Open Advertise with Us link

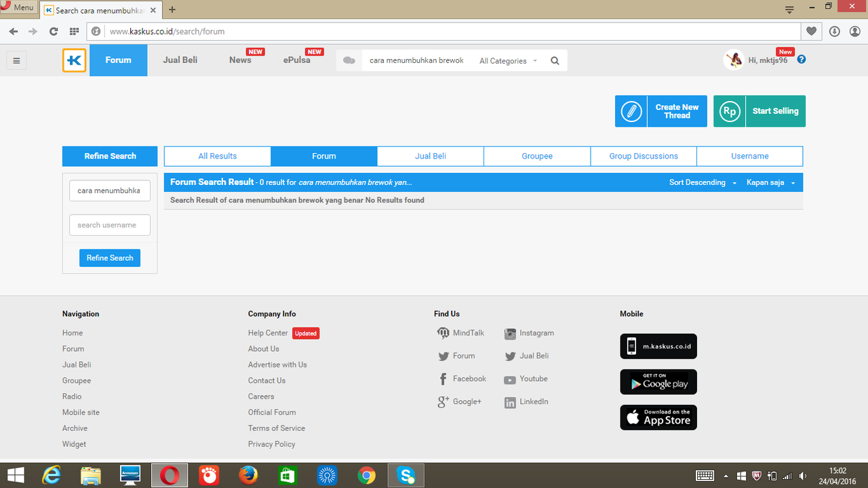(x=277, y=365)
